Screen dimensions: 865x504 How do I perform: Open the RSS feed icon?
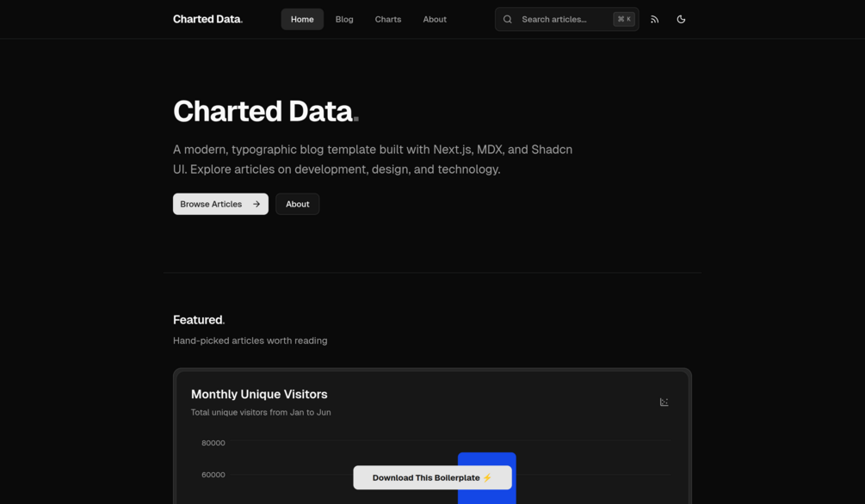(x=655, y=19)
